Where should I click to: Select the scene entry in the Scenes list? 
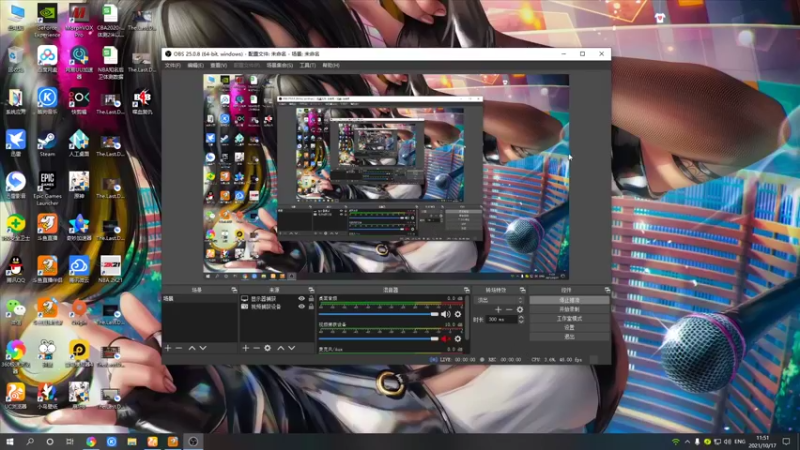pos(200,298)
